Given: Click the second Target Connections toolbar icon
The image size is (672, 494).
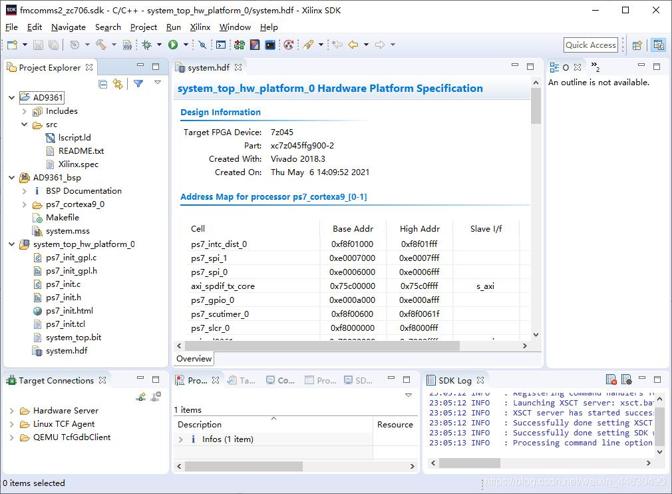Looking at the screenshot, I should pyautogui.click(x=156, y=397).
